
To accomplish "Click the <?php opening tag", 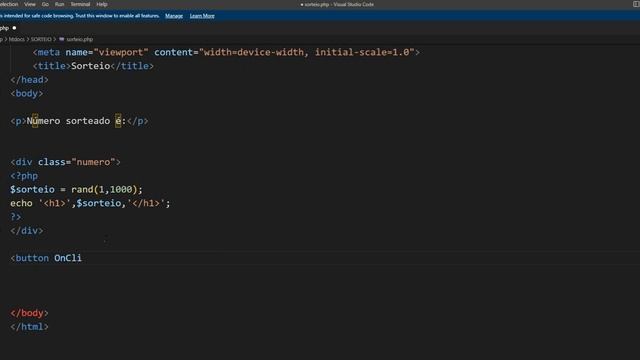I will tap(24, 176).
